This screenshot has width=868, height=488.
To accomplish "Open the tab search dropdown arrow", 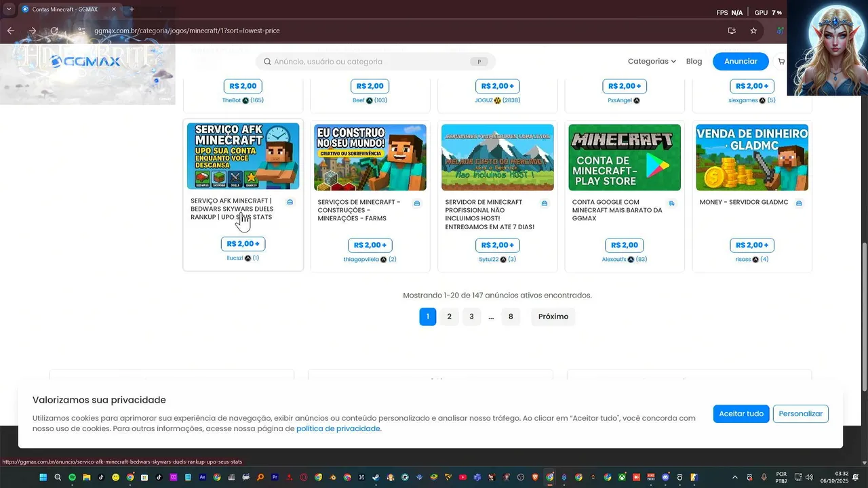I will 8,9.
